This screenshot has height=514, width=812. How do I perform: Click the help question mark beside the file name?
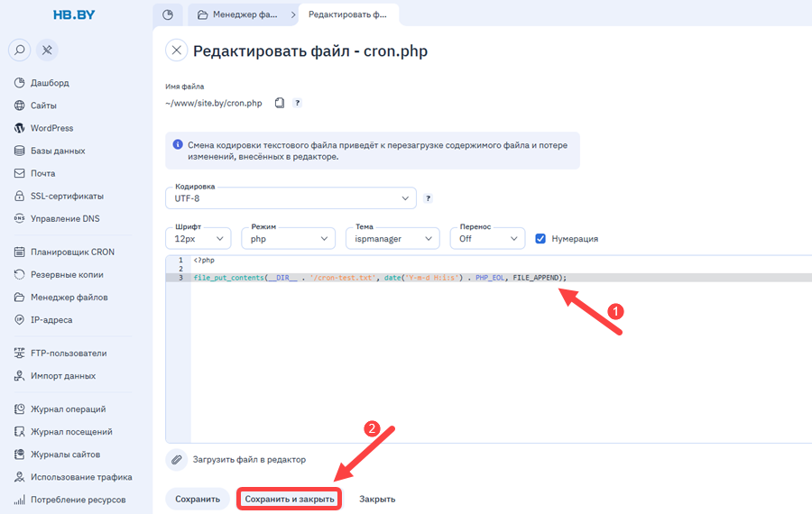coord(297,103)
